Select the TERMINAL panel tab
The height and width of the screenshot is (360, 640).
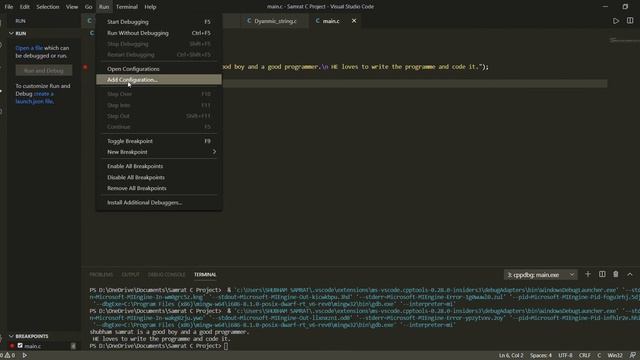coord(205,275)
